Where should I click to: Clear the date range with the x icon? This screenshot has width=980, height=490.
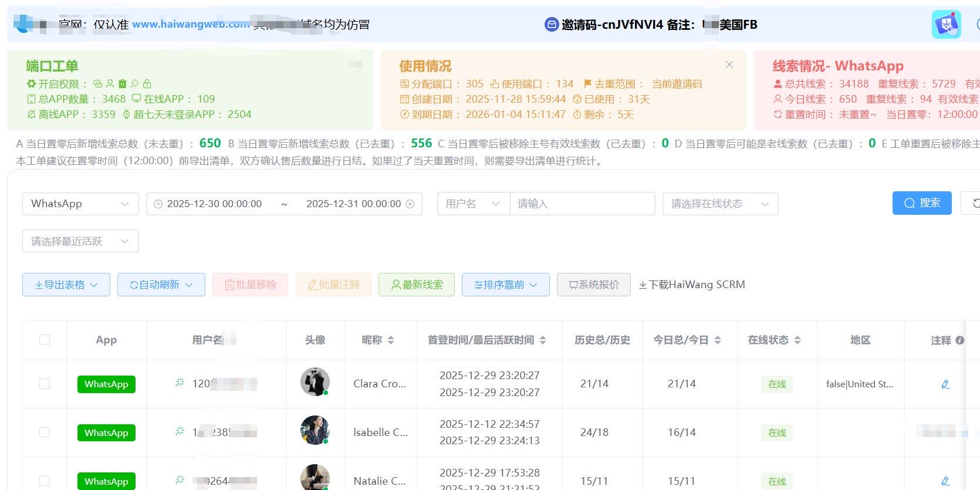pos(410,204)
